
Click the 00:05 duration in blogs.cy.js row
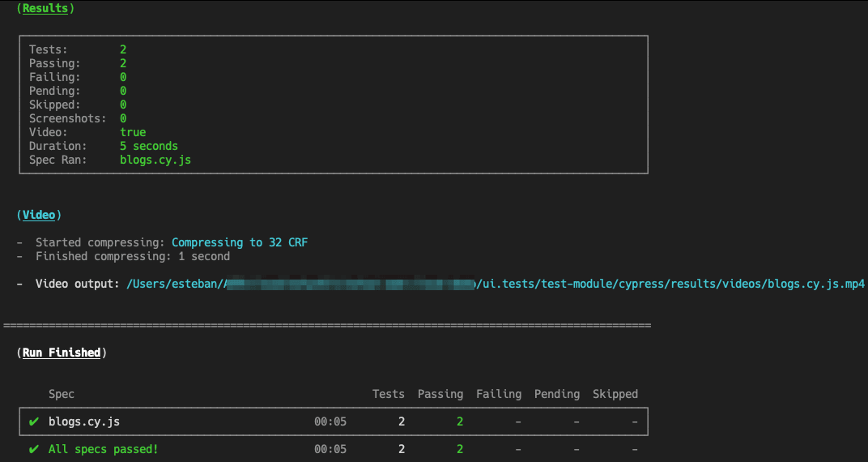pos(330,421)
